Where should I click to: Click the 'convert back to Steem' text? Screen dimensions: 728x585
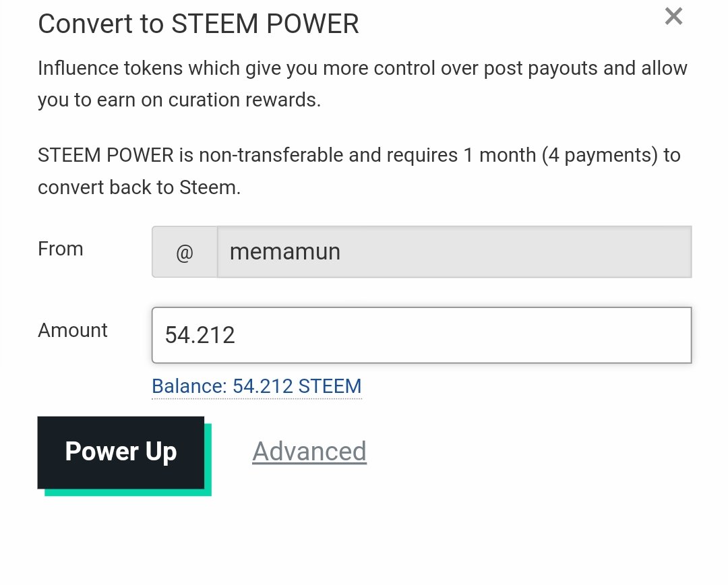(139, 187)
